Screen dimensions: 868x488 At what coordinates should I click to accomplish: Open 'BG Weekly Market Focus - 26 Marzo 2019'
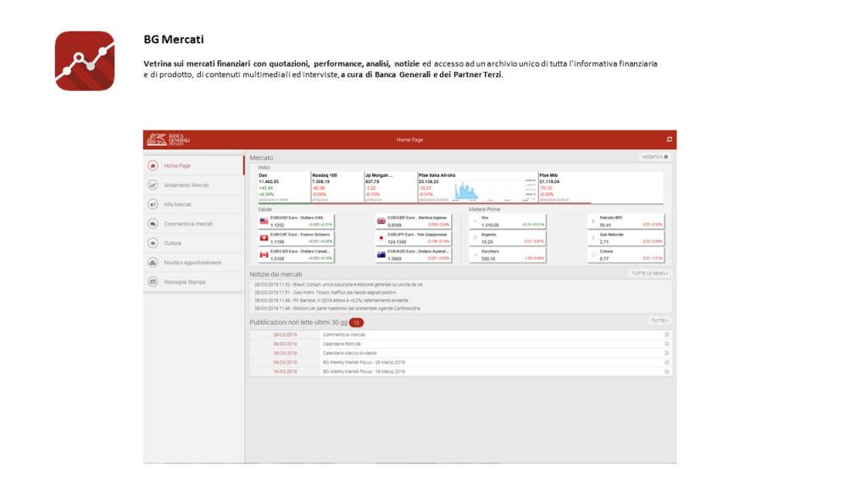point(460,363)
